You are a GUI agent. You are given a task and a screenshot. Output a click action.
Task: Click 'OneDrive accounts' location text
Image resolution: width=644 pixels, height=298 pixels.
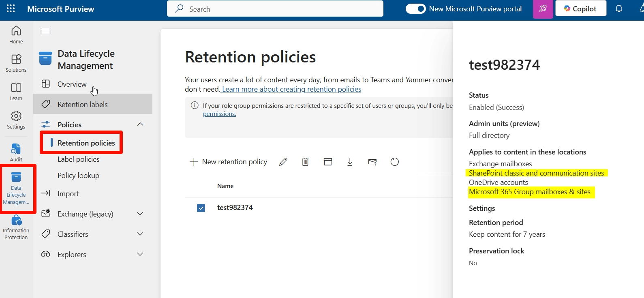point(499,182)
